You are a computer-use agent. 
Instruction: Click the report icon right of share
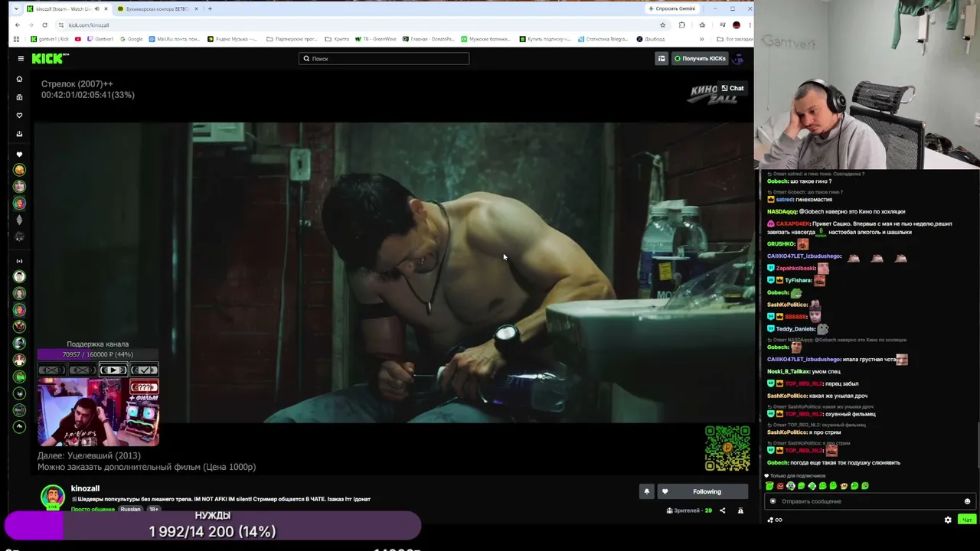[x=740, y=510]
